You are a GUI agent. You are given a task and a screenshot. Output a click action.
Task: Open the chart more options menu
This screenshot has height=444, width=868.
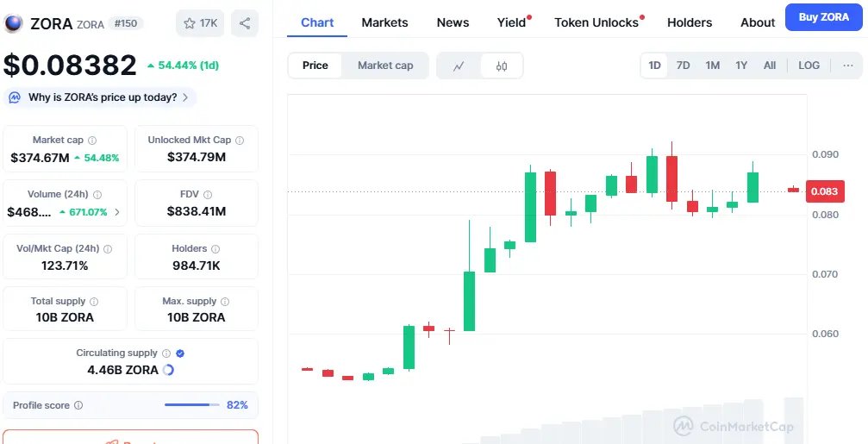click(847, 66)
